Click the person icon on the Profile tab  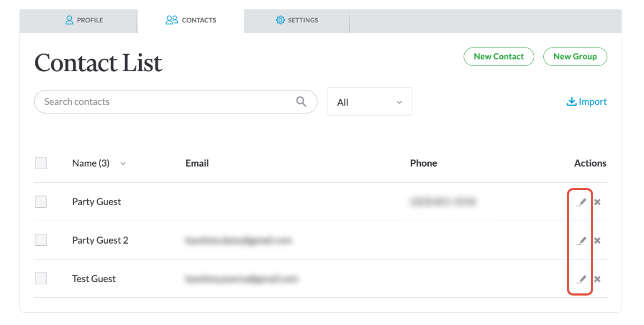pyautogui.click(x=69, y=20)
